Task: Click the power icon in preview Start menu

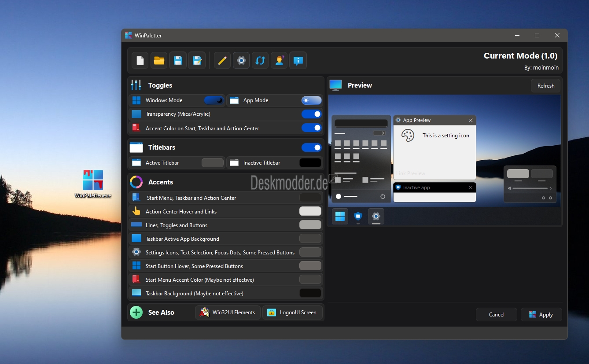Action: 383,196
